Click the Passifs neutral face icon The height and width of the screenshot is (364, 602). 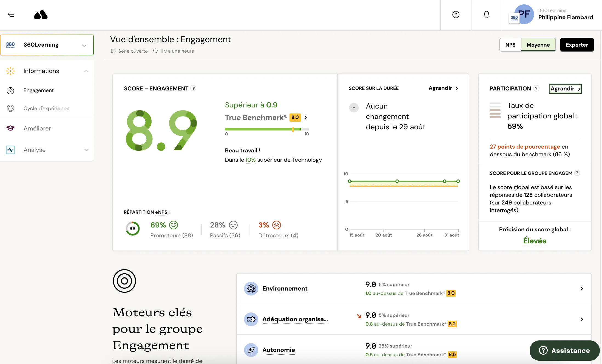[x=233, y=225]
